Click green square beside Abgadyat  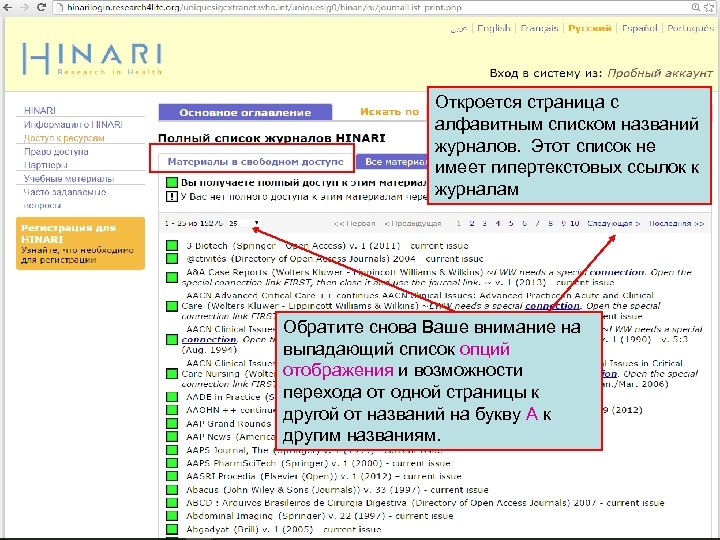pos(172,529)
